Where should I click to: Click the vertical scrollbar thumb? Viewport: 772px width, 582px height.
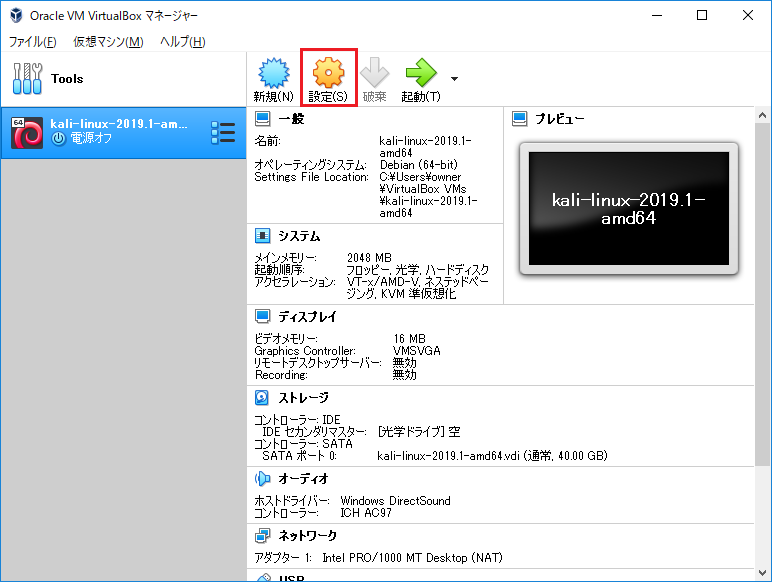[763, 293]
